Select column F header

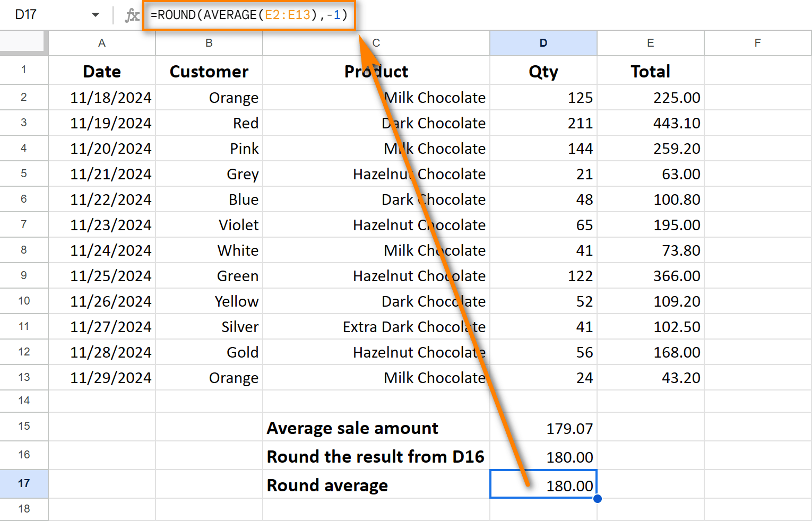pos(757,43)
